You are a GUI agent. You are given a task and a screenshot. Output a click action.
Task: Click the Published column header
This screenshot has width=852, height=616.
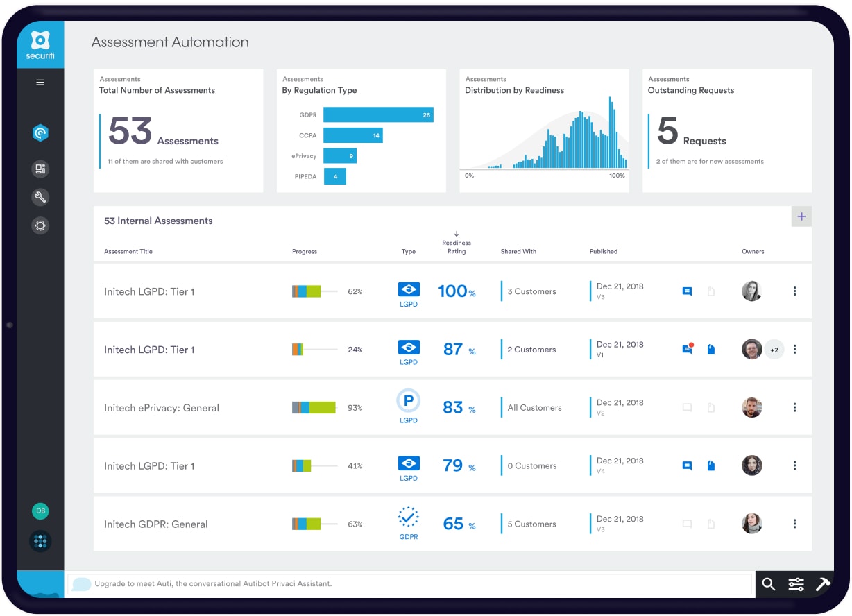tap(603, 252)
